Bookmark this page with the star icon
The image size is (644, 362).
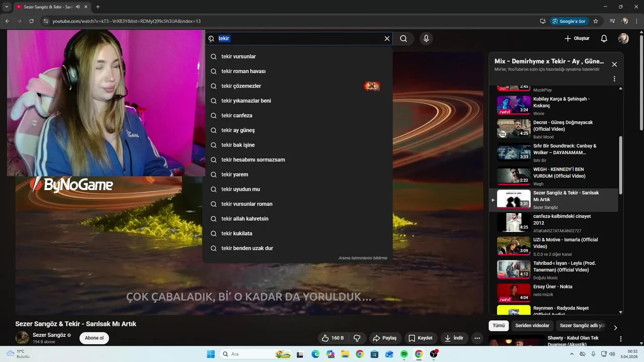point(596,21)
